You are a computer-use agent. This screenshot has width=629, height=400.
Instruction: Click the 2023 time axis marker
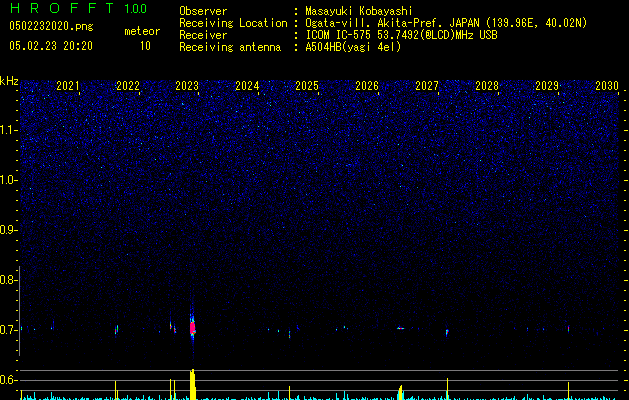[x=187, y=86]
